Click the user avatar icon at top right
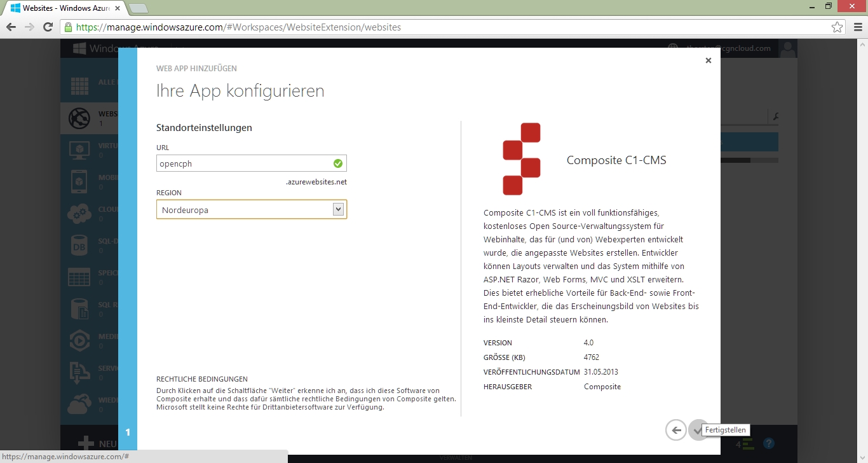 point(788,49)
